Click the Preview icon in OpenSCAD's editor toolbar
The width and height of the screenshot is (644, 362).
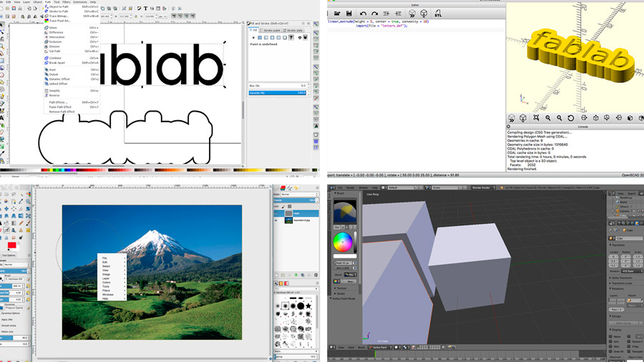[x=412, y=14]
